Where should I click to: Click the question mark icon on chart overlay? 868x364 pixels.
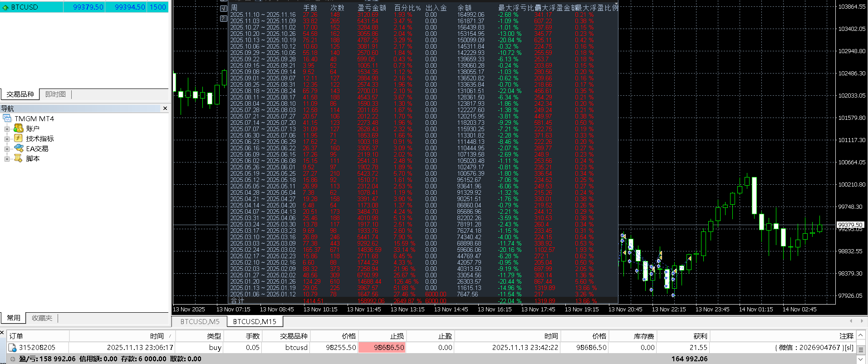[x=223, y=19]
